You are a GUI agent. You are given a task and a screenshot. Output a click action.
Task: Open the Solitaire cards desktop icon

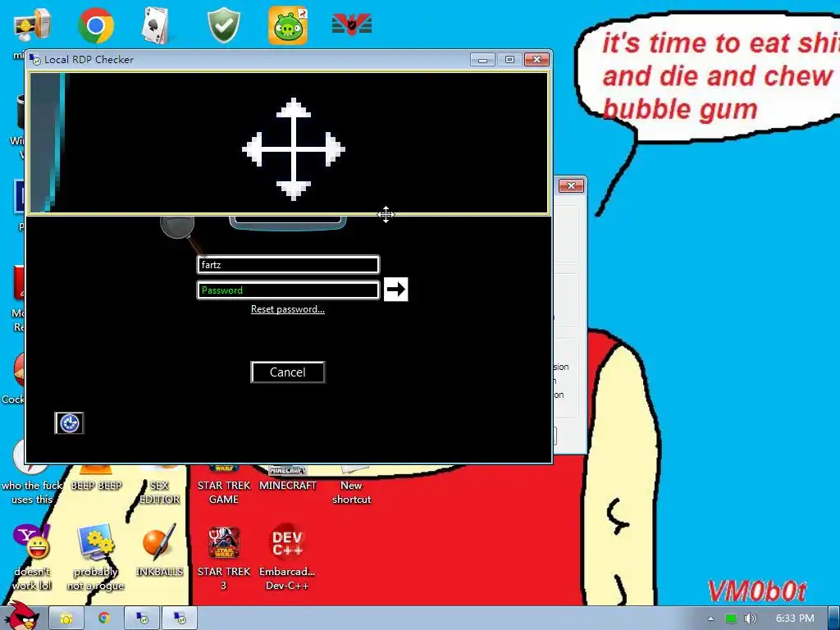pos(157,25)
